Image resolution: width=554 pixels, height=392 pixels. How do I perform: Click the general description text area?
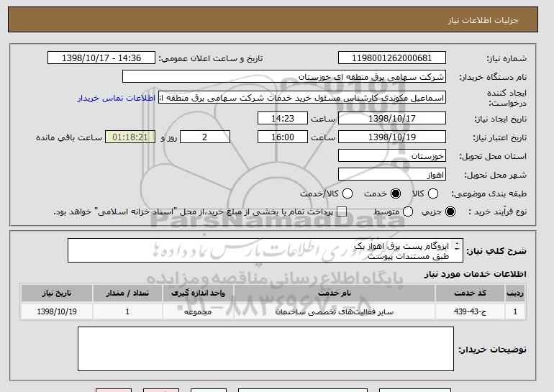(x=265, y=250)
